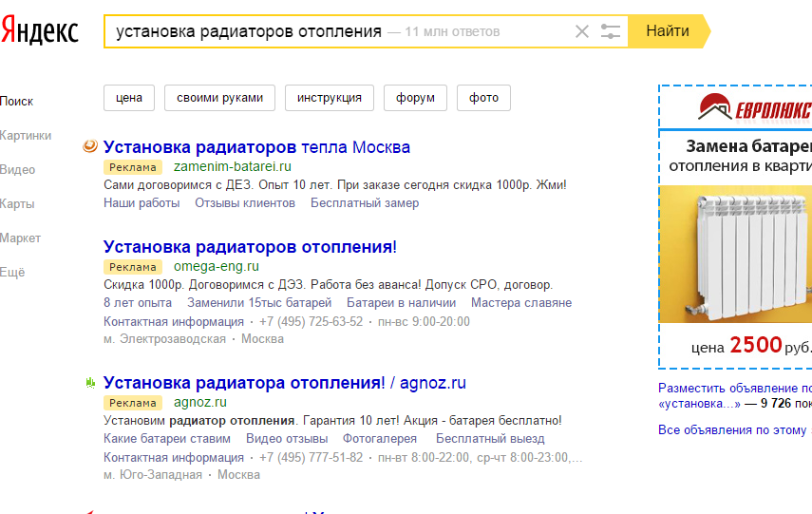Image resolution: width=812 pixels, height=514 pixels.
Task: Open Установка радиаторов тепла Москва result
Action: (256, 147)
